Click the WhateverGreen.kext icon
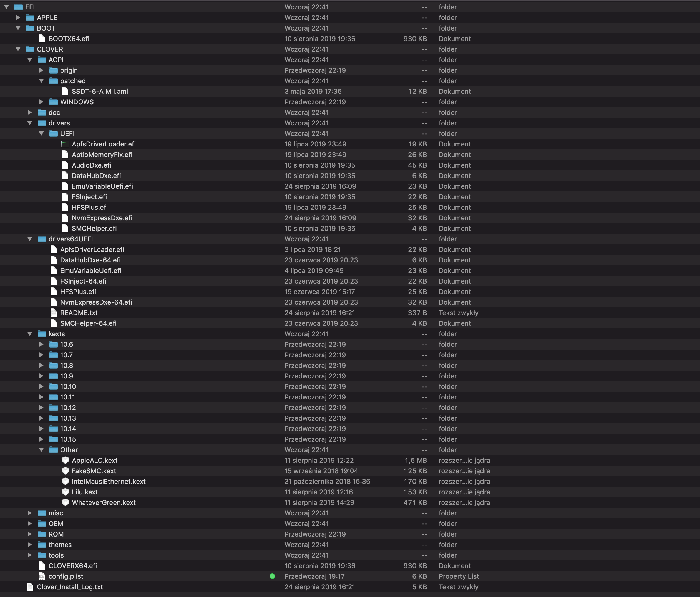The height and width of the screenshot is (597, 700). point(65,502)
